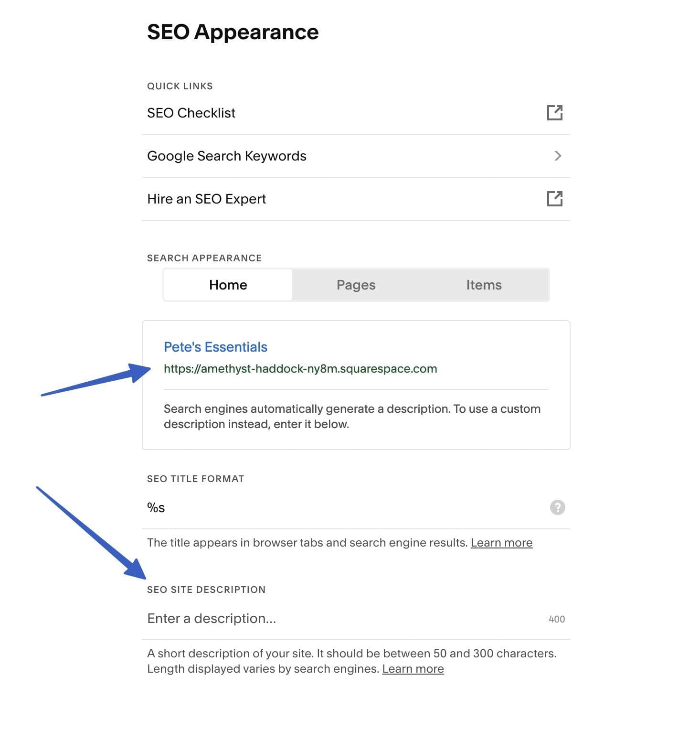Click Learn more under the site description hint
Image resolution: width=700 pixels, height=730 pixels.
tap(413, 669)
